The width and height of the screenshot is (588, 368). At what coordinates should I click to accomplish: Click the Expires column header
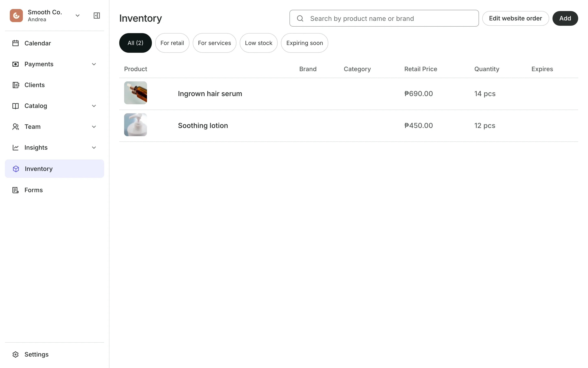(x=542, y=69)
